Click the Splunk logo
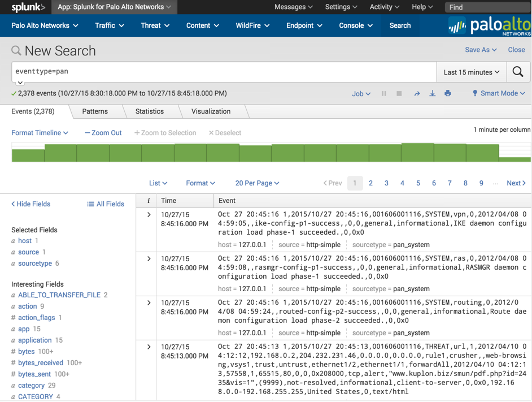 [x=28, y=7]
